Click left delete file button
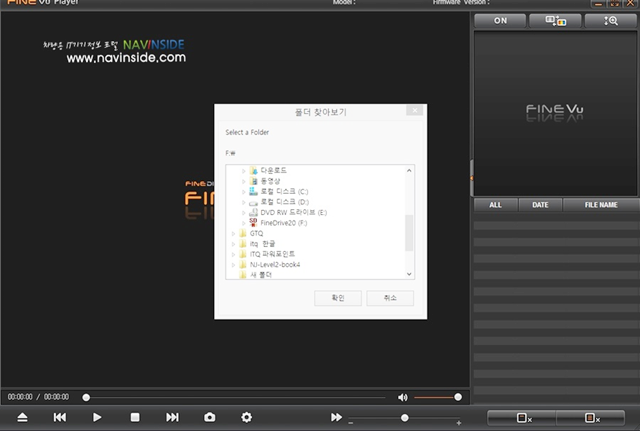The height and width of the screenshot is (431, 640). pos(522,418)
